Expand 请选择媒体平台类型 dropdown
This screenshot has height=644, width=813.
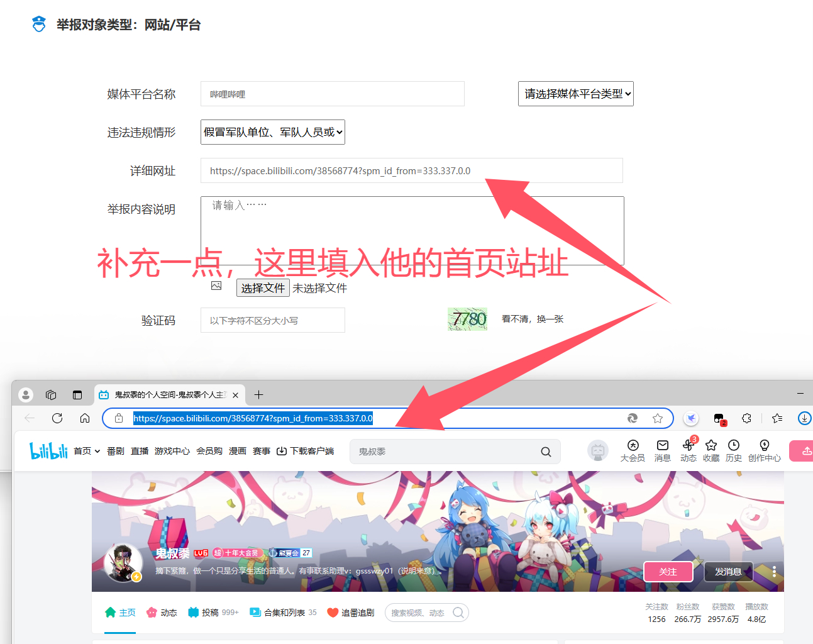tap(575, 94)
